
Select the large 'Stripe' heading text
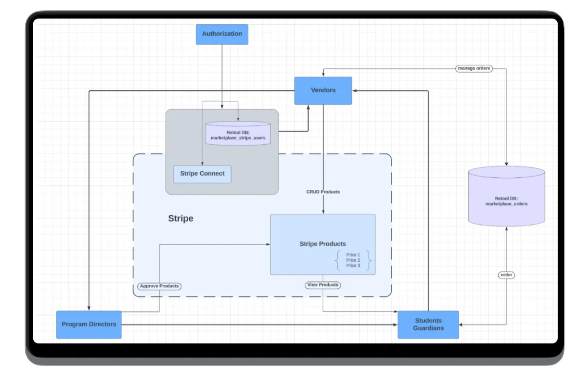(x=181, y=218)
